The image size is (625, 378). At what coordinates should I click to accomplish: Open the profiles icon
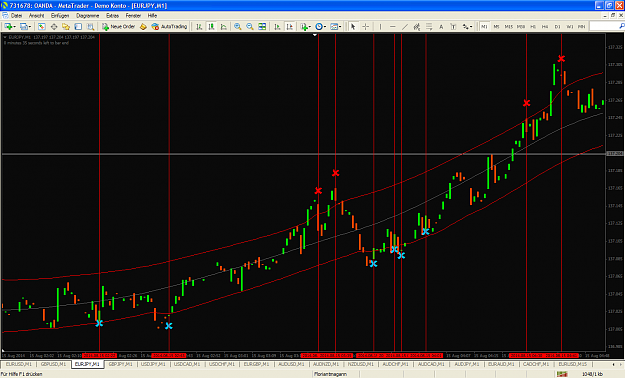(x=24, y=26)
